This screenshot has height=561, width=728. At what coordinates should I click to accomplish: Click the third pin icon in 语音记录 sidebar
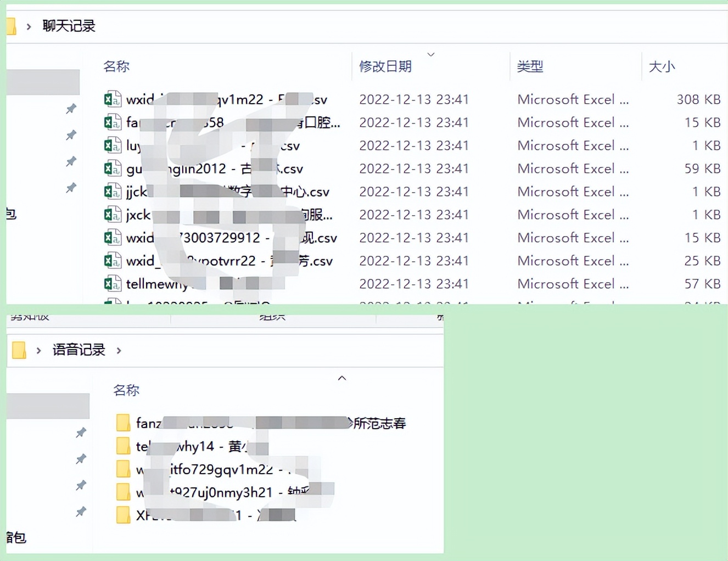81,485
